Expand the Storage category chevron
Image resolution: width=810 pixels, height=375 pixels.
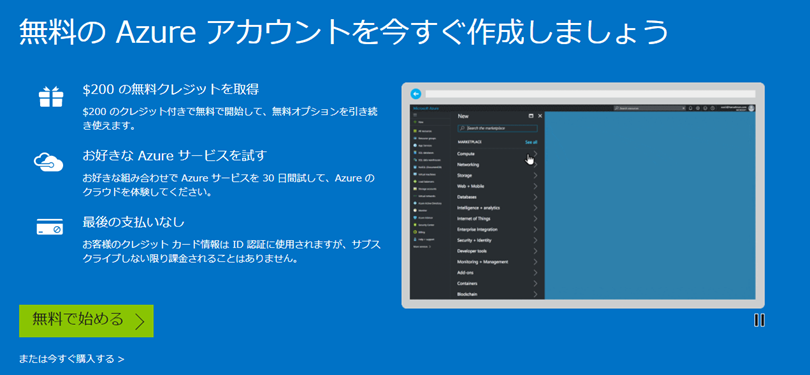click(535, 176)
